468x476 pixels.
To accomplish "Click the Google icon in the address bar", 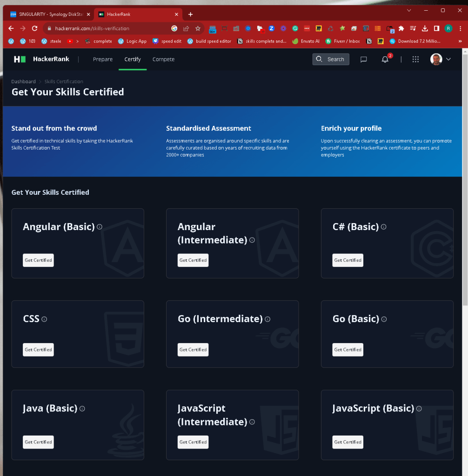I will tap(174, 28).
